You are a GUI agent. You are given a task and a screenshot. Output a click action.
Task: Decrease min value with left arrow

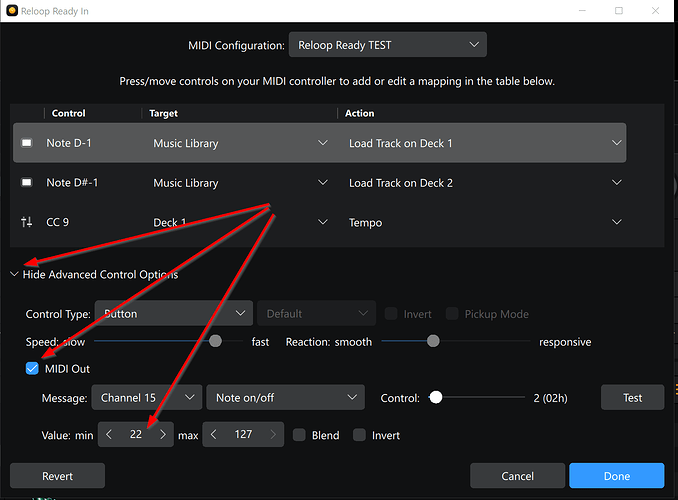112,435
